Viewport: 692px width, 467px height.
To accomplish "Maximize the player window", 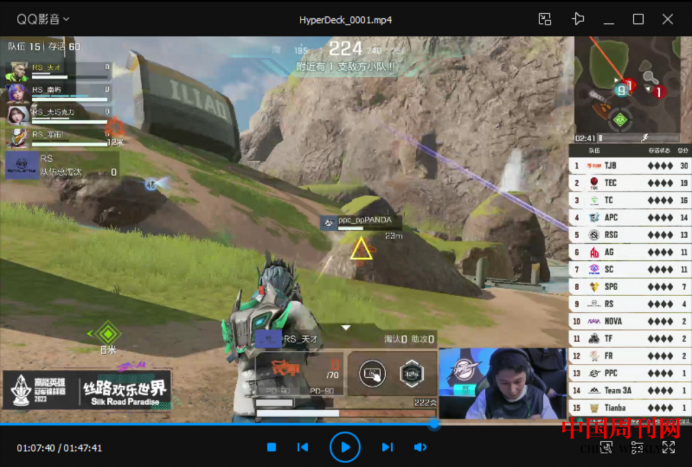I will [638, 19].
